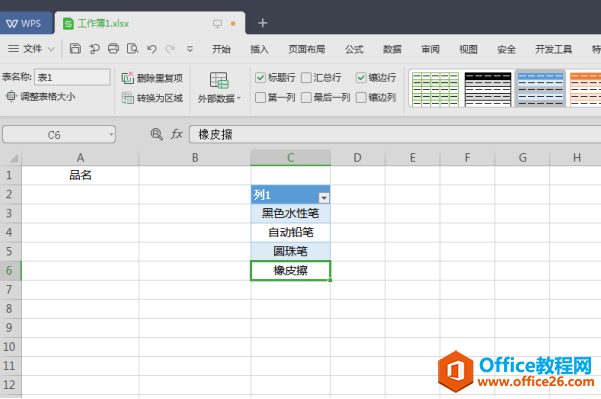Click the magnifier icon beside fx
Screen dimensions: 601x399
156,134
